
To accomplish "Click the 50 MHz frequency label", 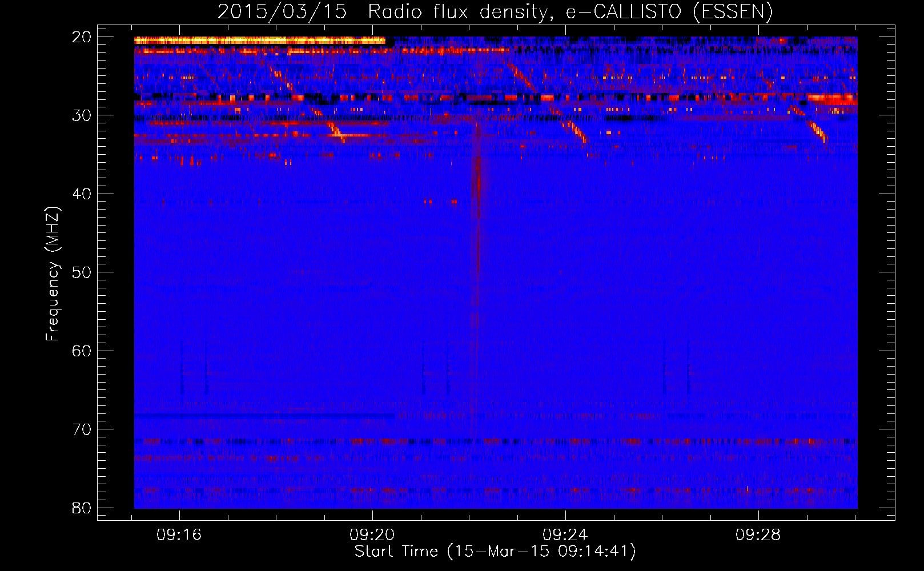I will [82, 272].
